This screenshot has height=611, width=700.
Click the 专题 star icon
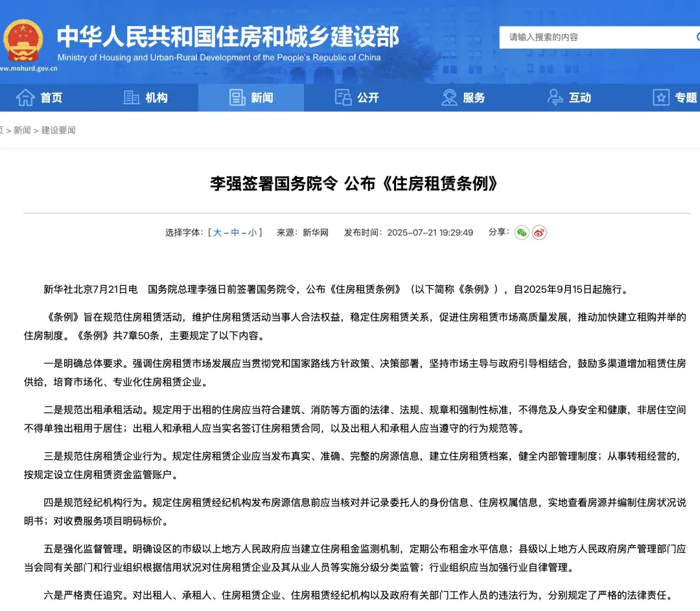click(660, 97)
